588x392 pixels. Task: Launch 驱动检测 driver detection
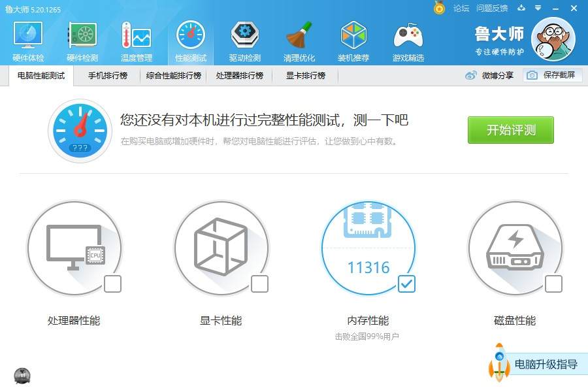tap(244, 36)
